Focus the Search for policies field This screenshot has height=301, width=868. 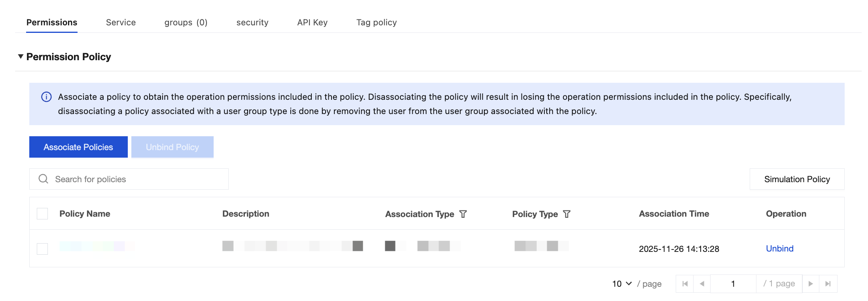[x=135, y=179]
